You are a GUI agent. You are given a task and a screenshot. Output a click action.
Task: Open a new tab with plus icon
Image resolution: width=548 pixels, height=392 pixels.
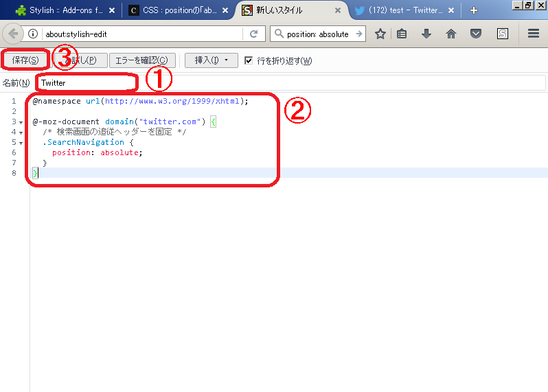pyautogui.click(x=474, y=10)
